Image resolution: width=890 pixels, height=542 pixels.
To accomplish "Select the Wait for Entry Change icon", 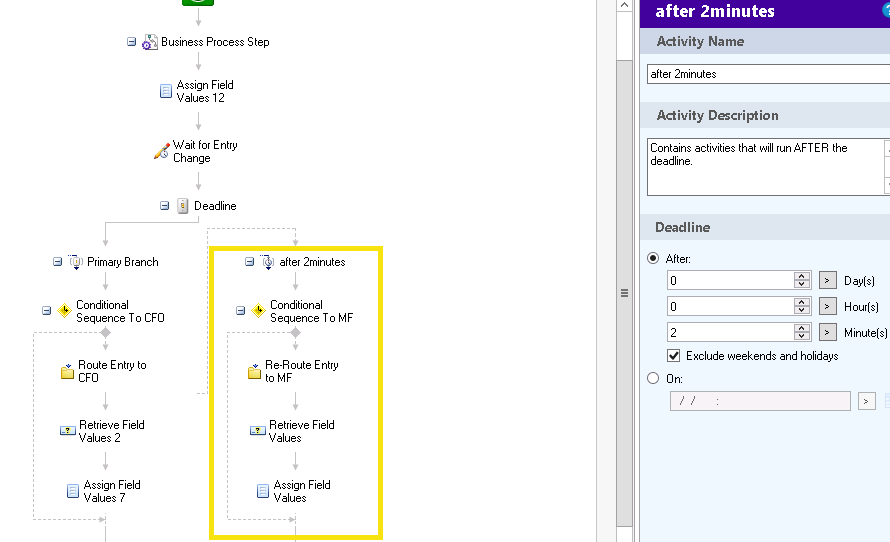I will tap(162, 151).
